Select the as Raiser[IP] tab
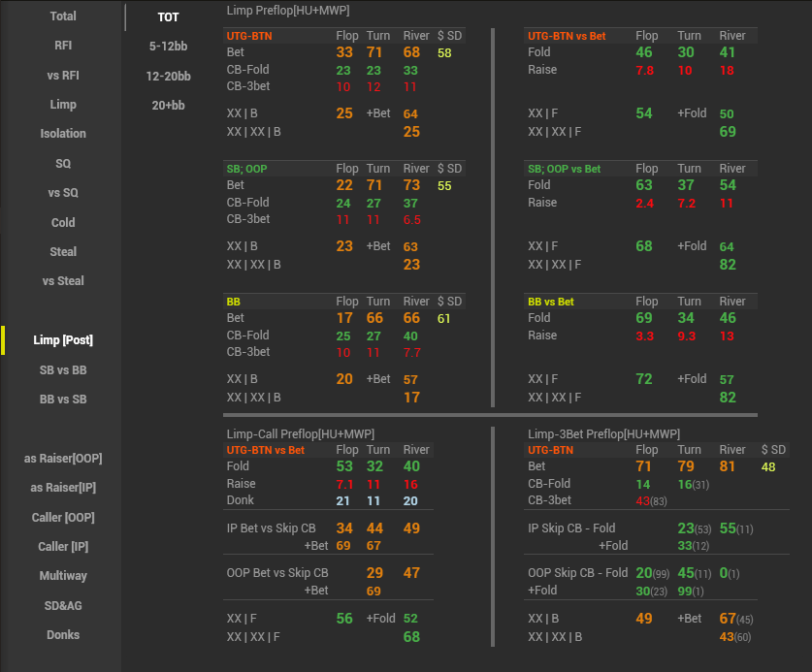This screenshot has height=672, width=812. point(63,488)
